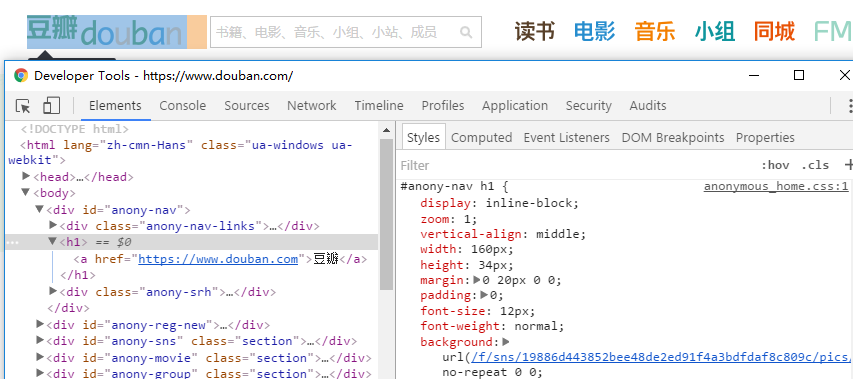Open the Timeline tab
The height and width of the screenshot is (379, 853).
click(x=379, y=105)
